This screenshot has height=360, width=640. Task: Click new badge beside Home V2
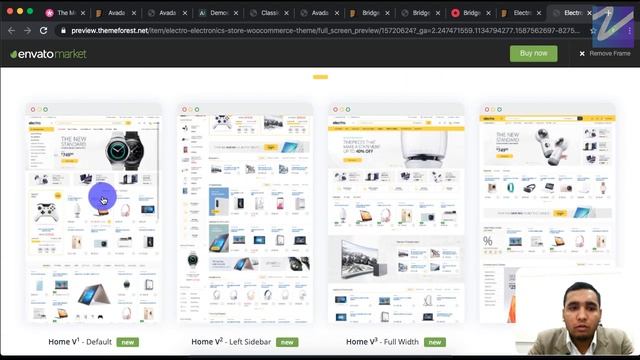pos(287,342)
